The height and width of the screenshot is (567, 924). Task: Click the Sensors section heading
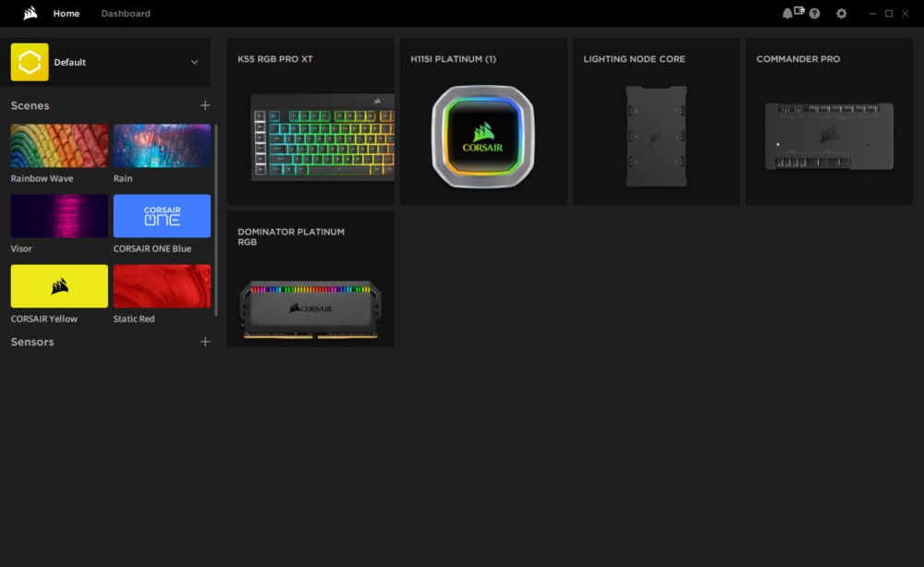(32, 342)
